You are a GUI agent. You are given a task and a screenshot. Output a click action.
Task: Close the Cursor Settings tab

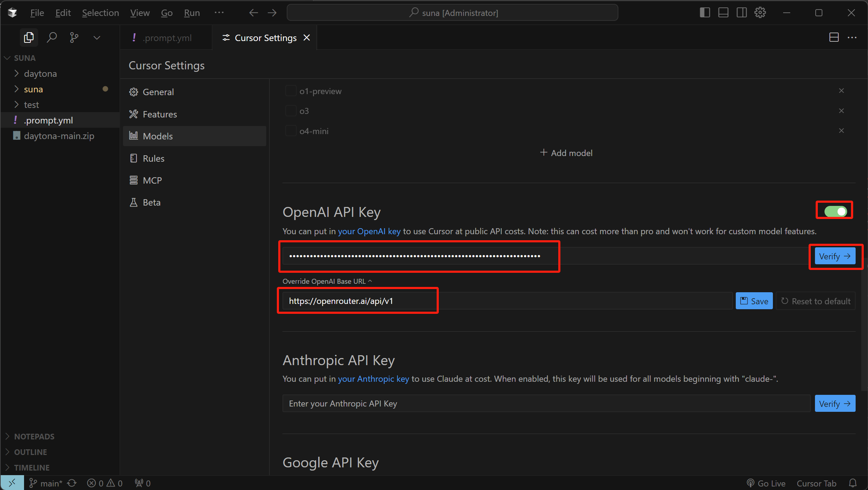click(307, 38)
